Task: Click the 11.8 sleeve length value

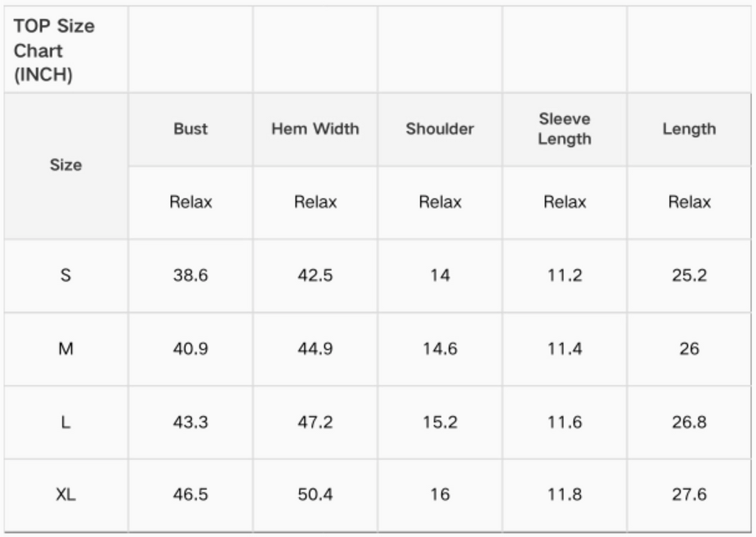Action: (x=565, y=494)
